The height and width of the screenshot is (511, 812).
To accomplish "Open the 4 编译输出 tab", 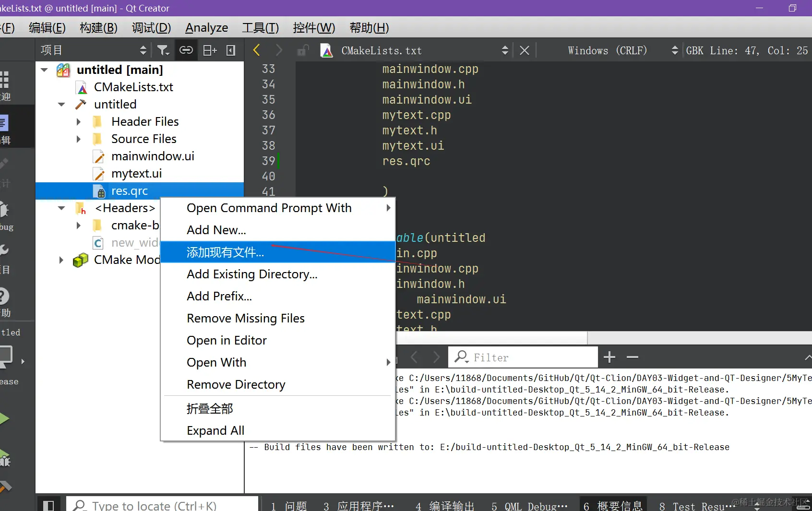I will [445, 506].
